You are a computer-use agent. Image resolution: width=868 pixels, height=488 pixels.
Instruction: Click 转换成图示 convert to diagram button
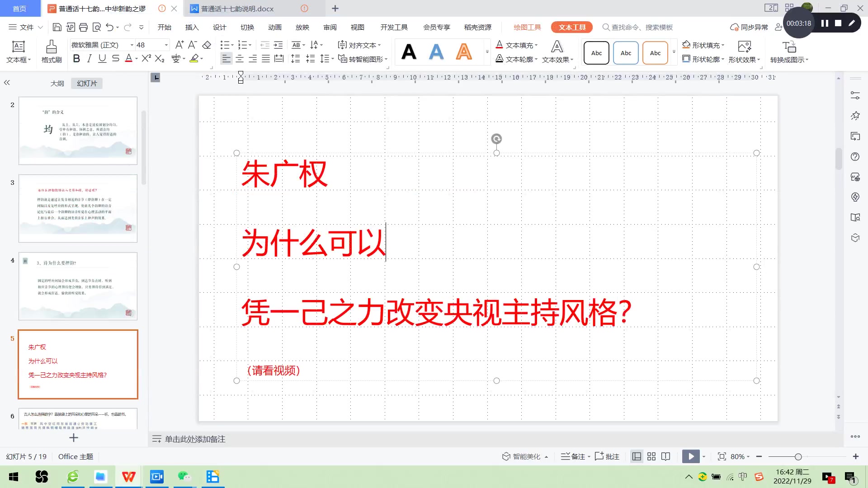pyautogui.click(x=789, y=52)
